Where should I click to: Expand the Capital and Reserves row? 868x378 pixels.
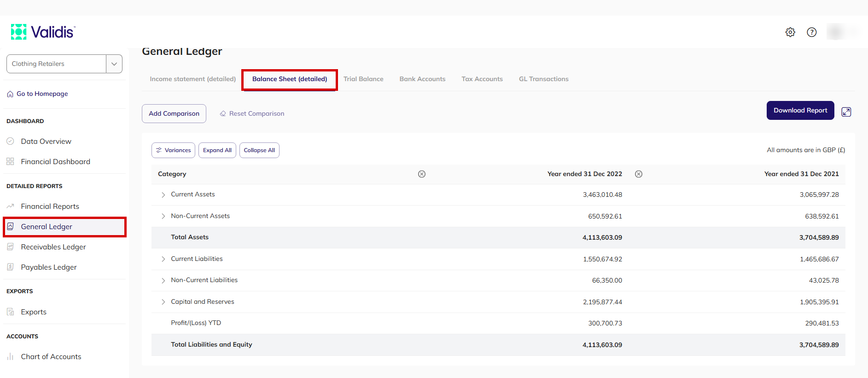pyautogui.click(x=163, y=302)
